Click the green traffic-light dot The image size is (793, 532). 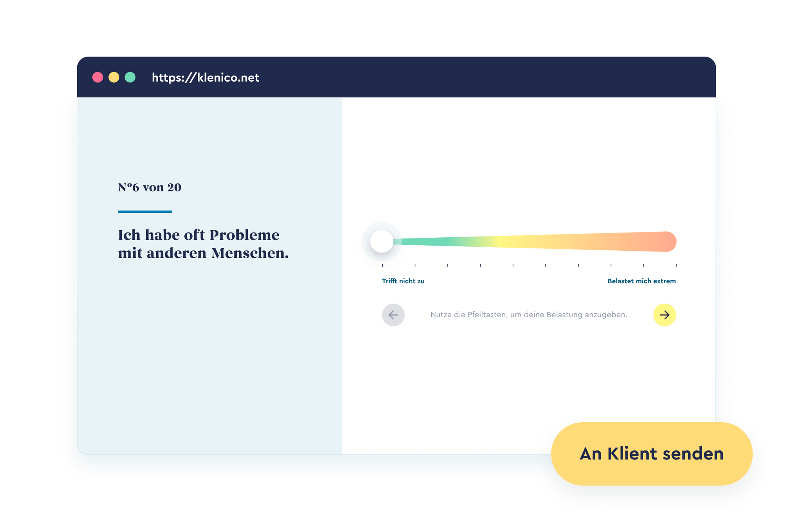coord(131,77)
